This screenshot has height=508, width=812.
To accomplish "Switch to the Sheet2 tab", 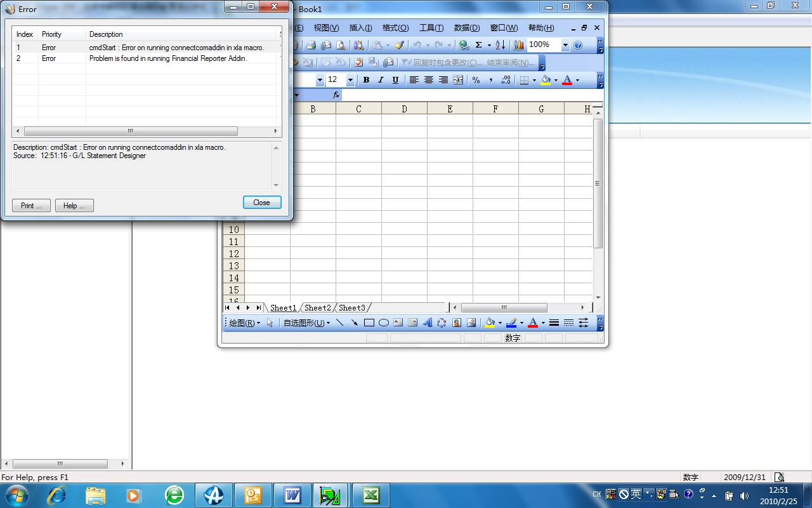I will click(317, 308).
